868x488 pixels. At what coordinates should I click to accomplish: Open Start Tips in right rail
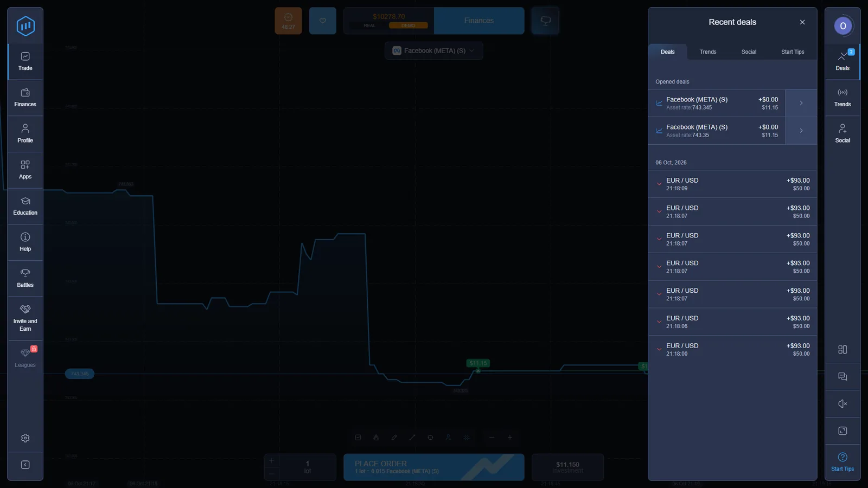click(x=843, y=462)
